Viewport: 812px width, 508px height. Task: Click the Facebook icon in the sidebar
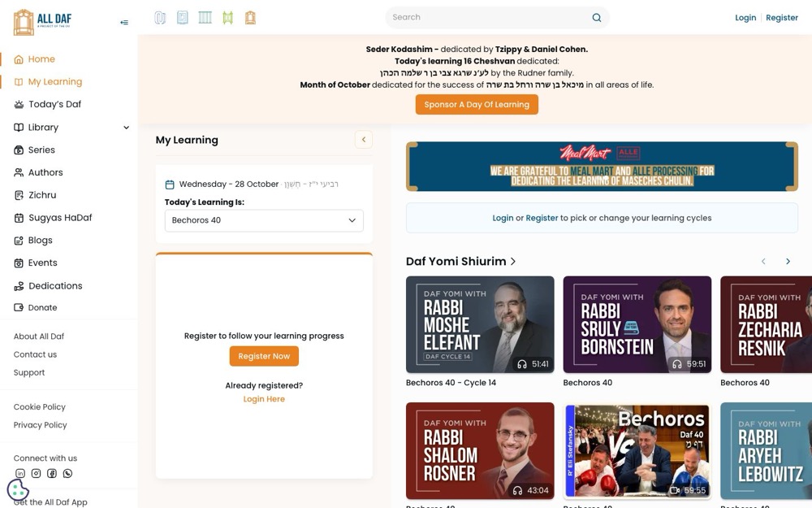(52, 473)
